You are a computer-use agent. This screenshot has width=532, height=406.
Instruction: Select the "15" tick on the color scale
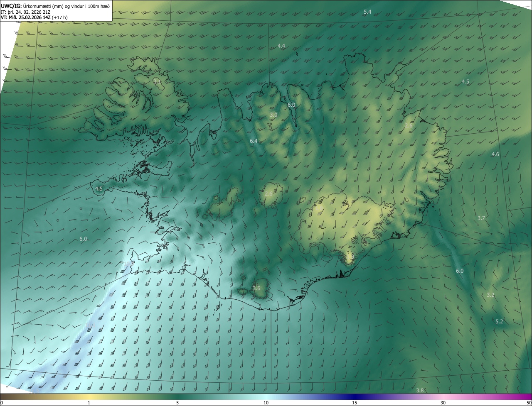355,403
